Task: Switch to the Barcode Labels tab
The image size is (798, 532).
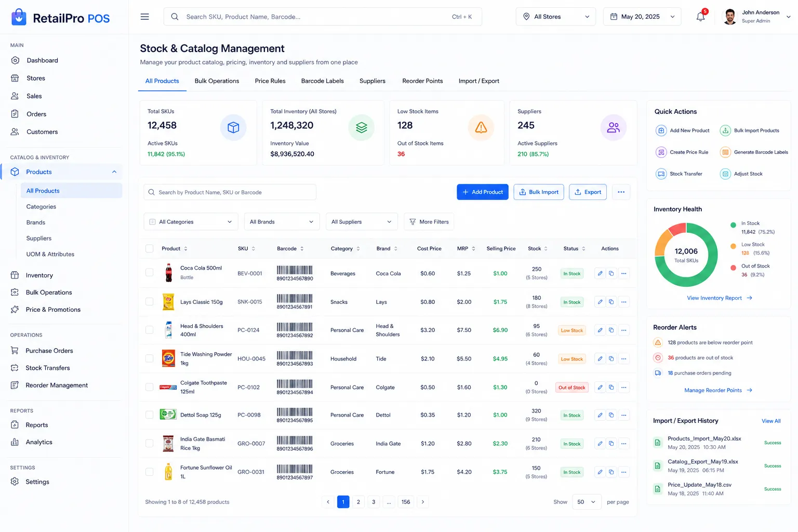Action: click(323, 81)
